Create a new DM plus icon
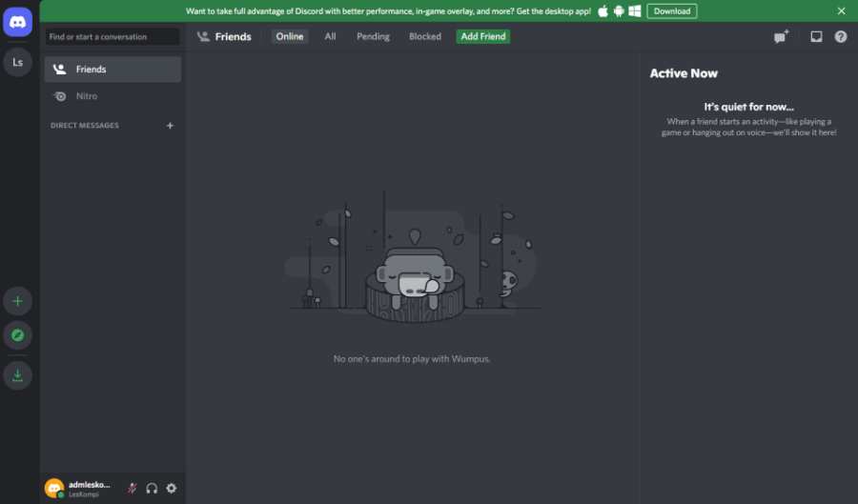 pos(171,126)
